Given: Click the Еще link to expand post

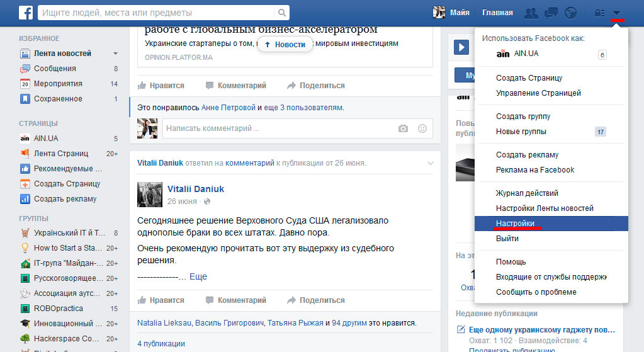Looking at the screenshot, I should [198, 276].
